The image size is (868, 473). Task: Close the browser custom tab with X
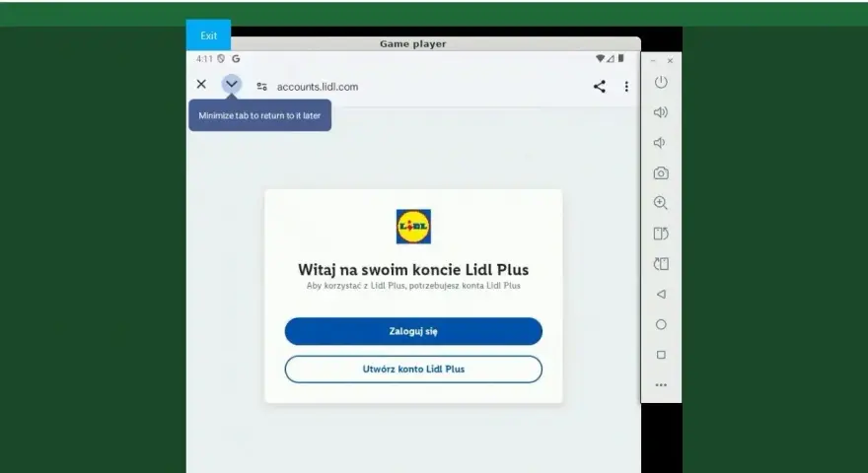201,84
